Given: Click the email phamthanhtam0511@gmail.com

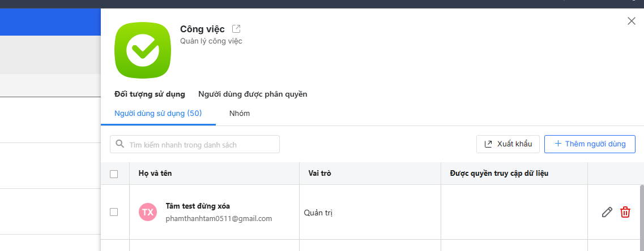Looking at the screenshot, I should 219,218.
